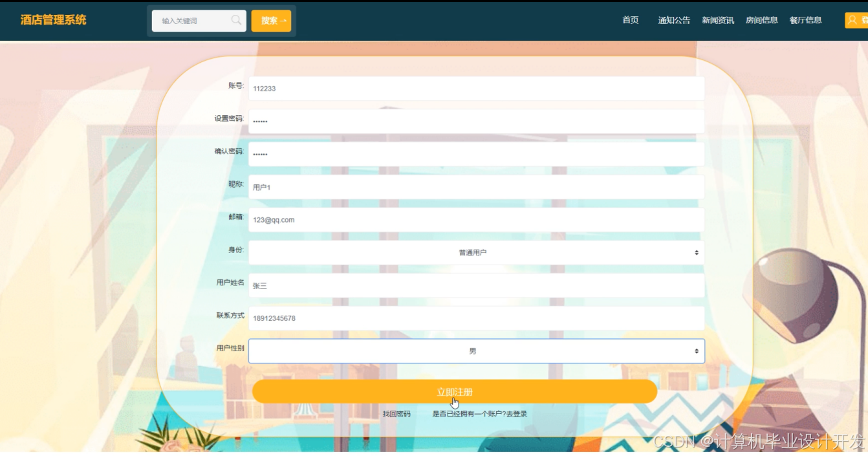Open the 餐厅信息 menu item
This screenshot has width=868, height=456.
click(806, 20)
